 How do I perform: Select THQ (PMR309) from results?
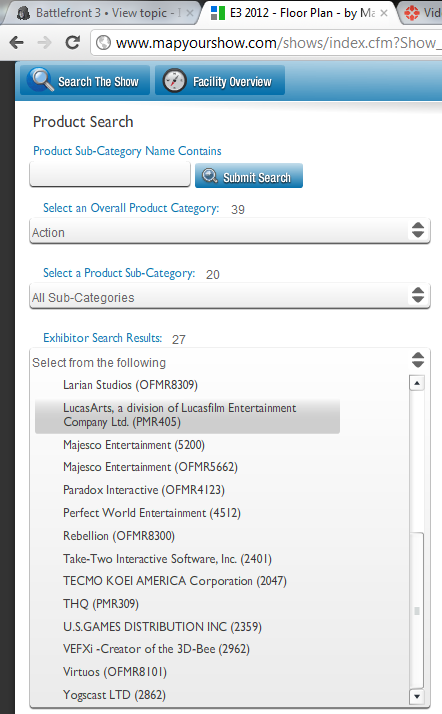101,604
